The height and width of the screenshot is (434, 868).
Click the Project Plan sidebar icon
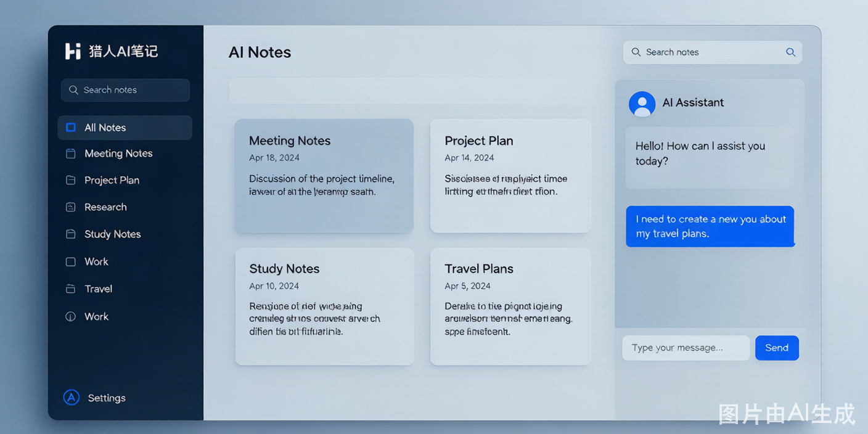coord(71,180)
